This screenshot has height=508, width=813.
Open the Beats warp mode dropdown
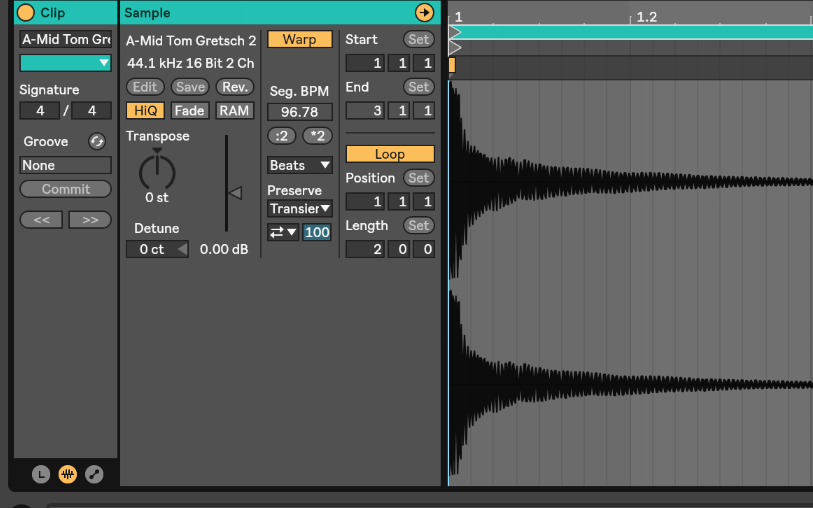pyautogui.click(x=299, y=165)
